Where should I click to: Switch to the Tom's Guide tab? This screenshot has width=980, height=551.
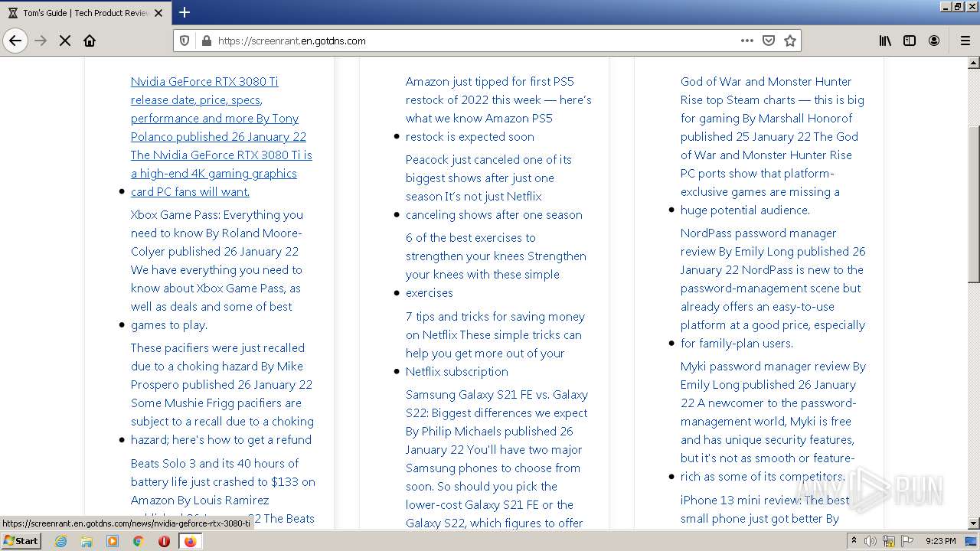[85, 13]
